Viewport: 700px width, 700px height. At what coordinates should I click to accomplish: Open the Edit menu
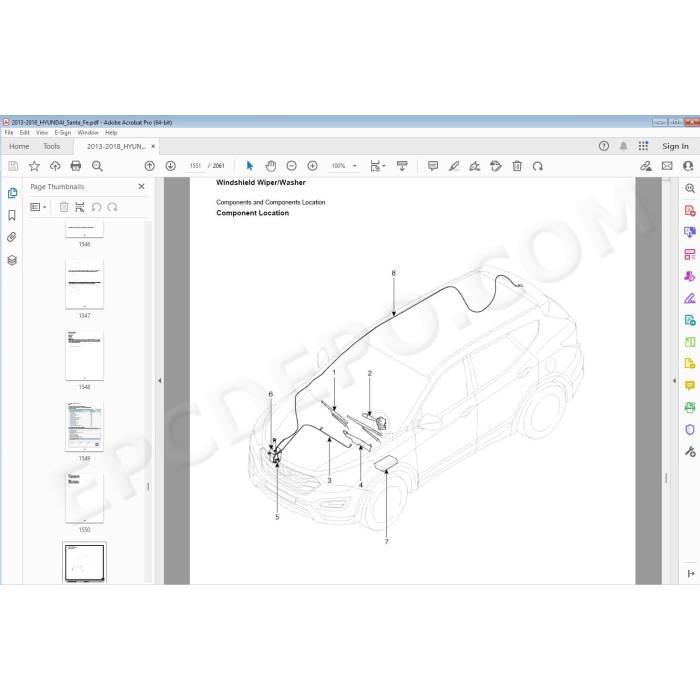25,133
